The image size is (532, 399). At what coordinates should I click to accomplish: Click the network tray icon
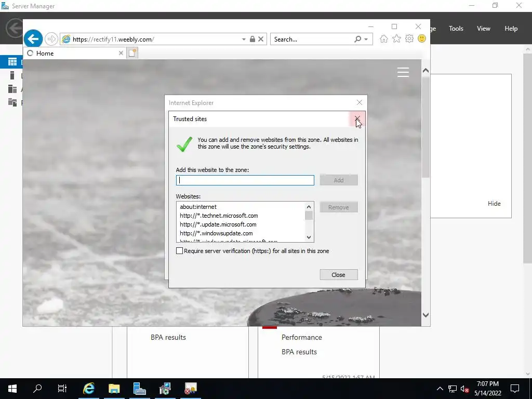(453, 389)
